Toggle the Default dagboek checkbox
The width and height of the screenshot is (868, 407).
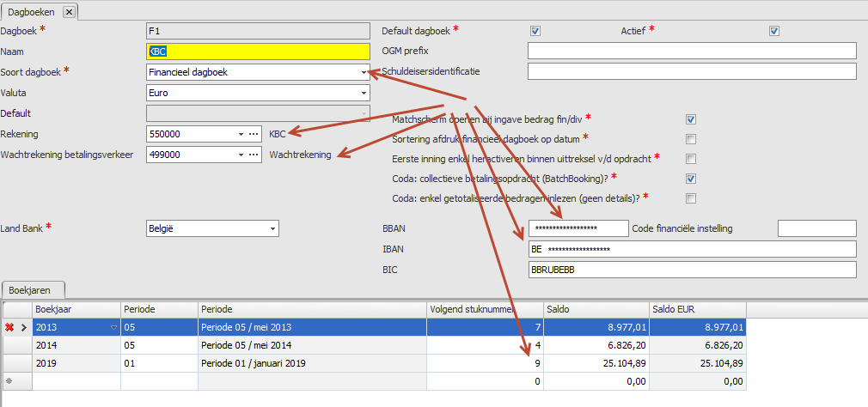[535, 31]
